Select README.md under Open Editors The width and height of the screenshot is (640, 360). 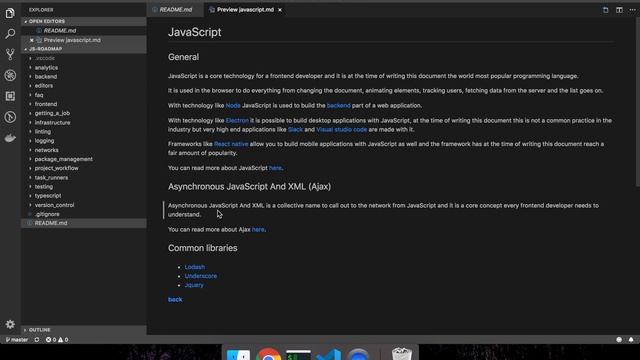(x=84, y=31)
